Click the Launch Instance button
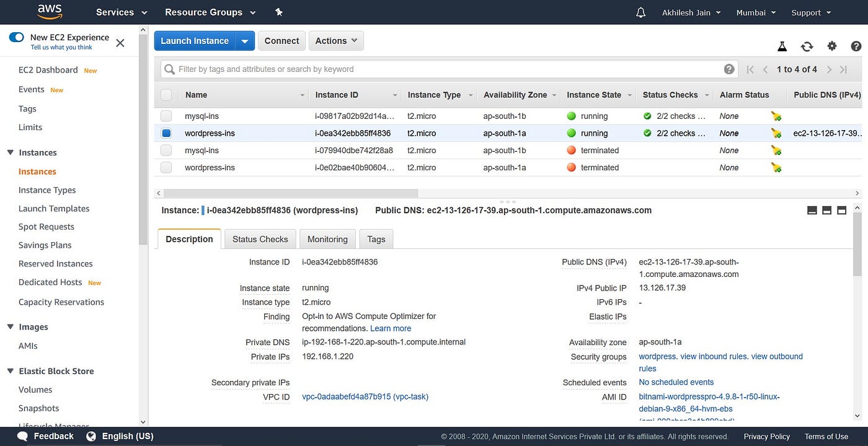 click(195, 41)
